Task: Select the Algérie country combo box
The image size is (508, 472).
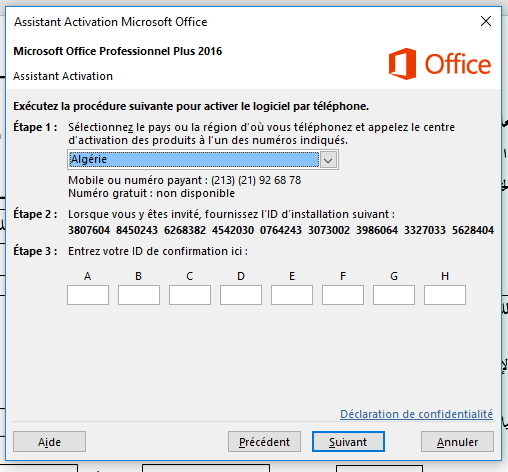Action: (203, 160)
